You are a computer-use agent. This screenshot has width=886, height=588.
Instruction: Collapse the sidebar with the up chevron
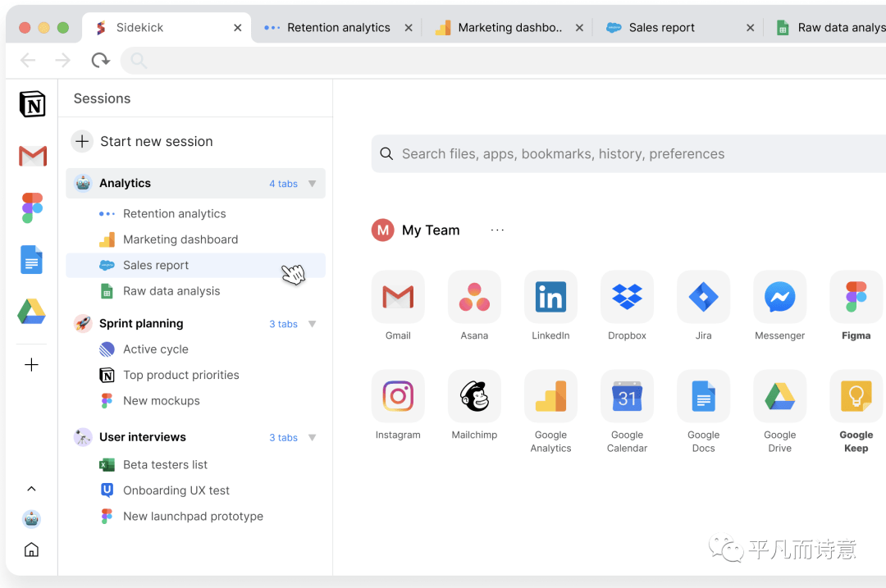pyautogui.click(x=32, y=489)
